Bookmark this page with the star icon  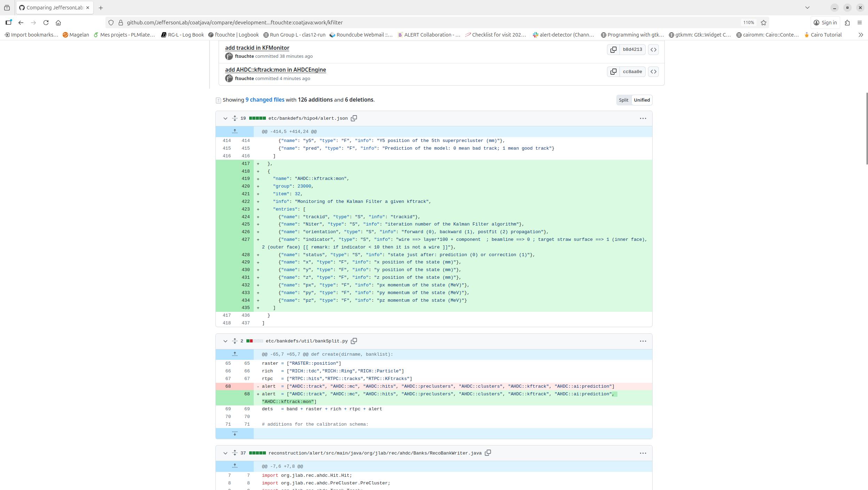click(764, 23)
